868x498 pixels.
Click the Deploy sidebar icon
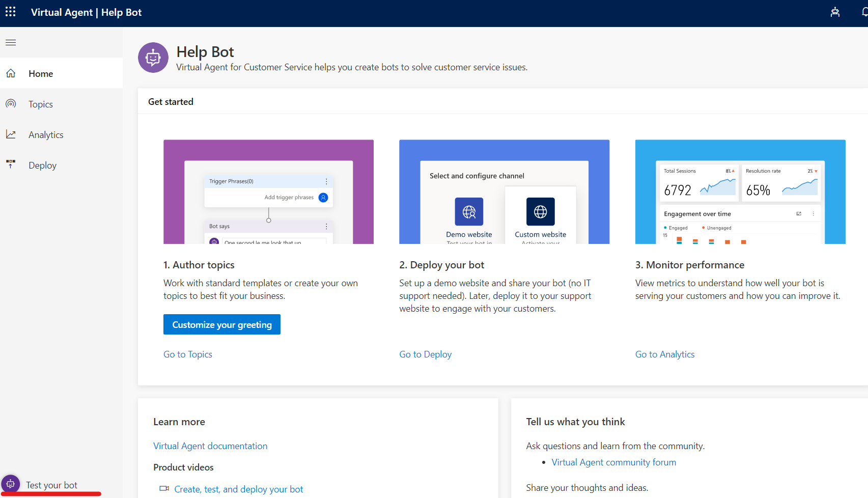pyautogui.click(x=11, y=164)
